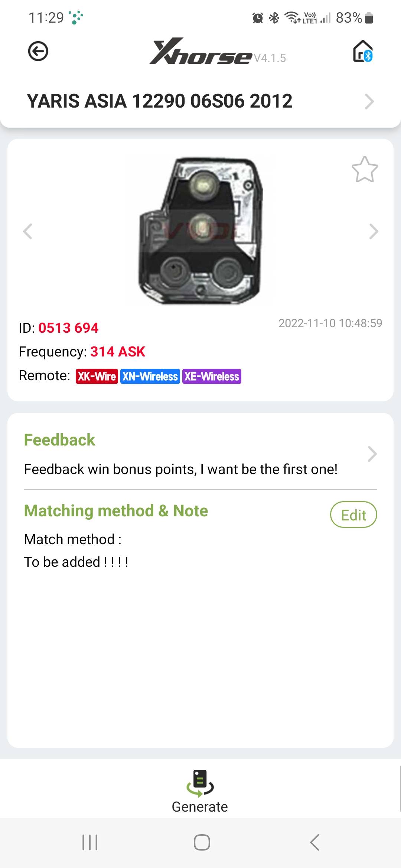Show the previous remote image
Image resolution: width=401 pixels, height=868 pixels.
pyautogui.click(x=28, y=231)
